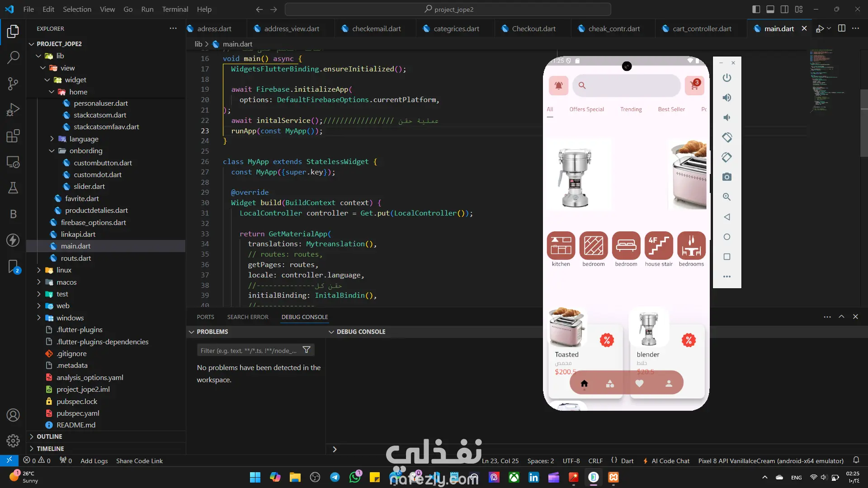868x488 pixels.
Task: Take an emulator screenshot with camera icon
Action: [x=726, y=177]
